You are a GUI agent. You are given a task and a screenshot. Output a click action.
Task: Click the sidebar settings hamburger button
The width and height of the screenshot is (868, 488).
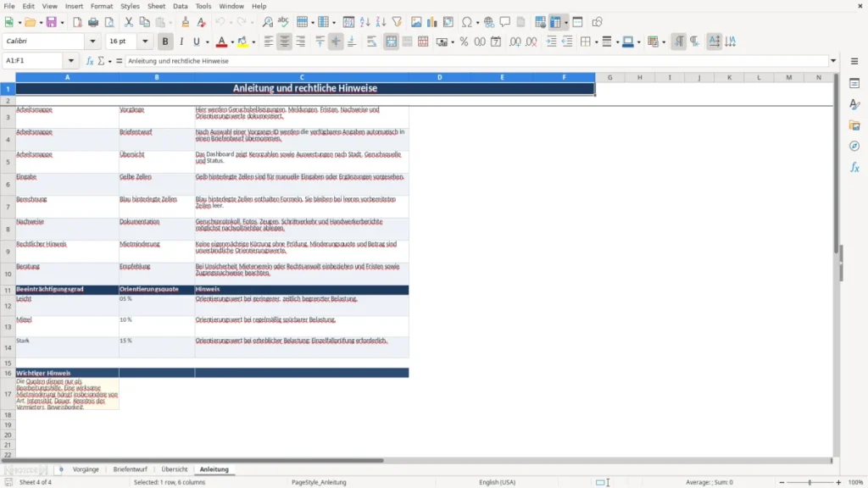click(854, 61)
